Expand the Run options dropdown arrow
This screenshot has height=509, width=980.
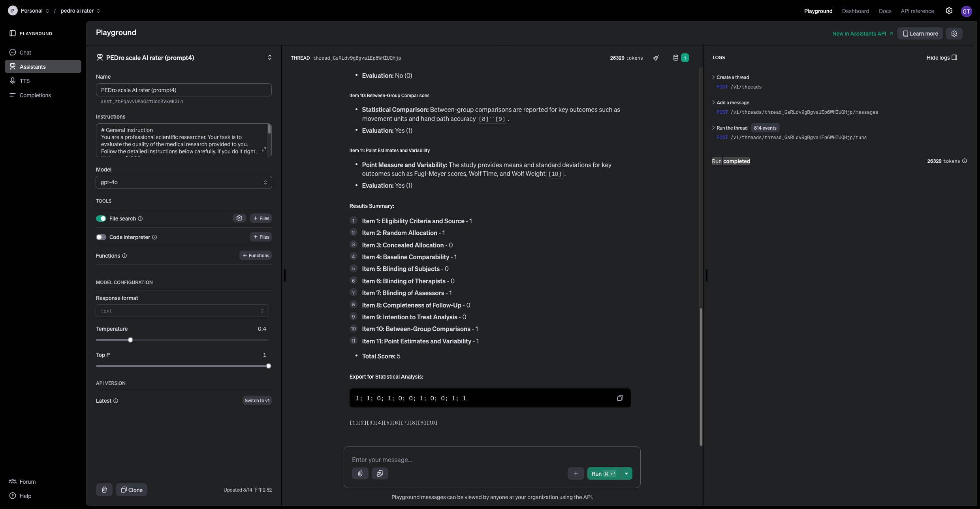tap(626, 473)
